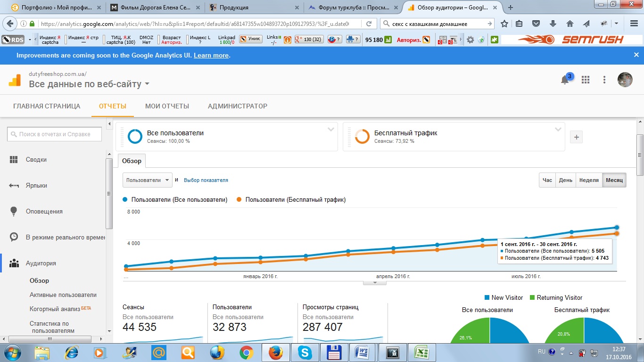This screenshot has height=362, width=644.
Task: Click the Оповещения lightbulb icon
Action: coord(14,211)
